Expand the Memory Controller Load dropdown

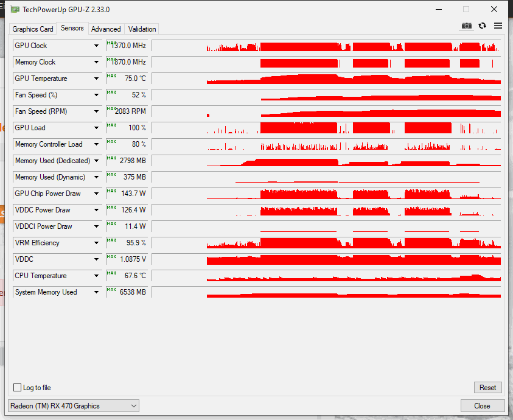tap(96, 144)
